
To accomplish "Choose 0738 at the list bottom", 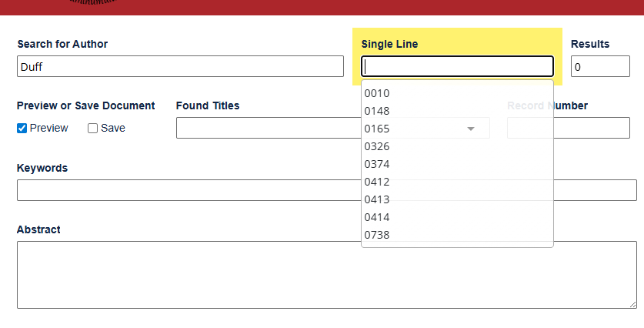I will pyautogui.click(x=377, y=235).
